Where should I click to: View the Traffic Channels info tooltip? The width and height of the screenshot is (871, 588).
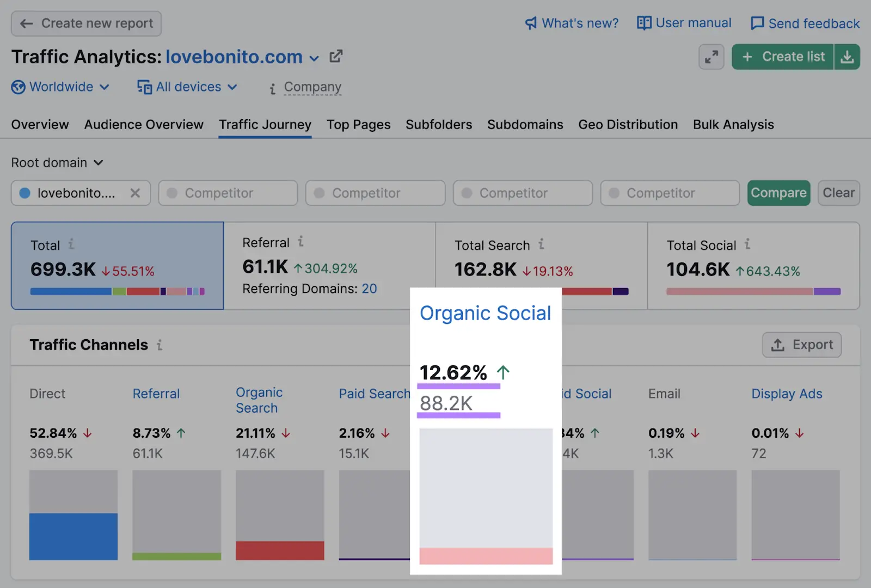(158, 345)
